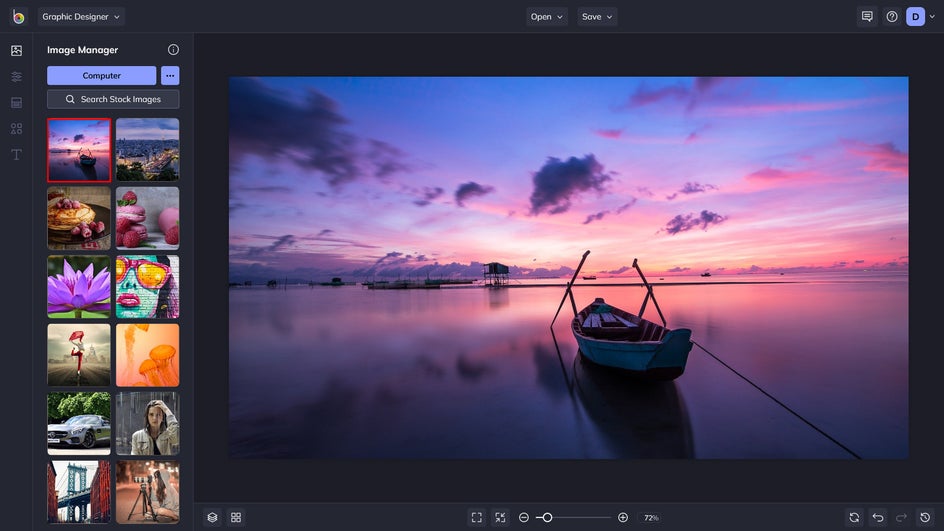944x531 pixels.
Task: Zoom out with the minus icon
Action: (524, 517)
